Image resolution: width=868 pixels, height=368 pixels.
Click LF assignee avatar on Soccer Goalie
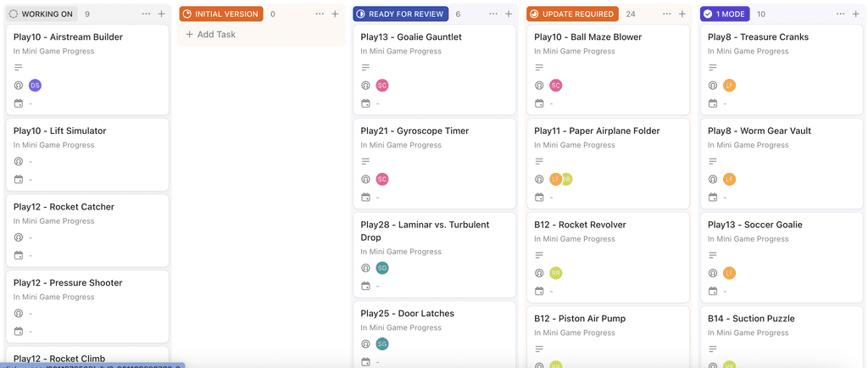coord(730,273)
